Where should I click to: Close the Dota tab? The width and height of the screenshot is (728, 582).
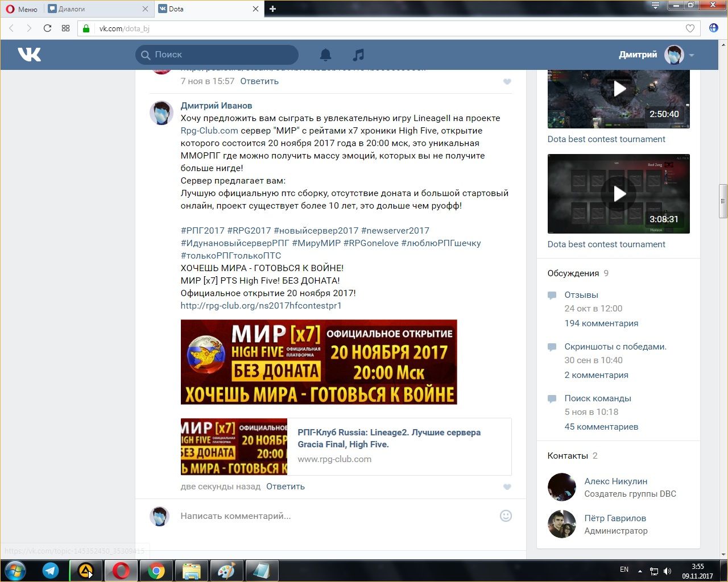255,9
